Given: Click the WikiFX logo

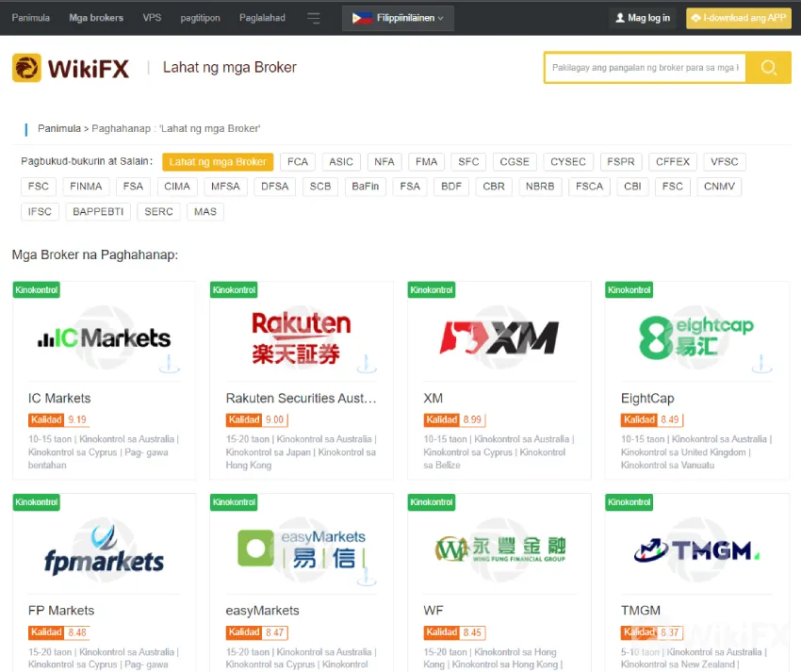Looking at the screenshot, I should 71,68.
